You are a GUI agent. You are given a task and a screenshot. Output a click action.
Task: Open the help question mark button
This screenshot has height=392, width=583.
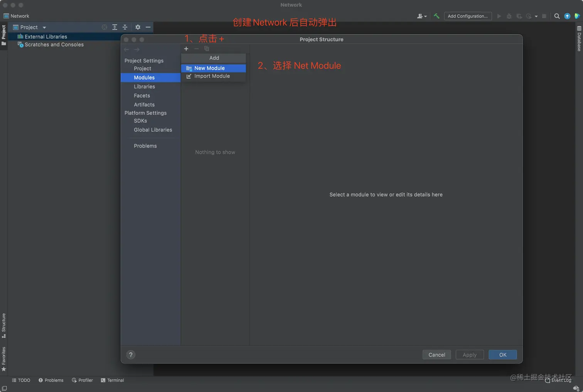point(131,355)
